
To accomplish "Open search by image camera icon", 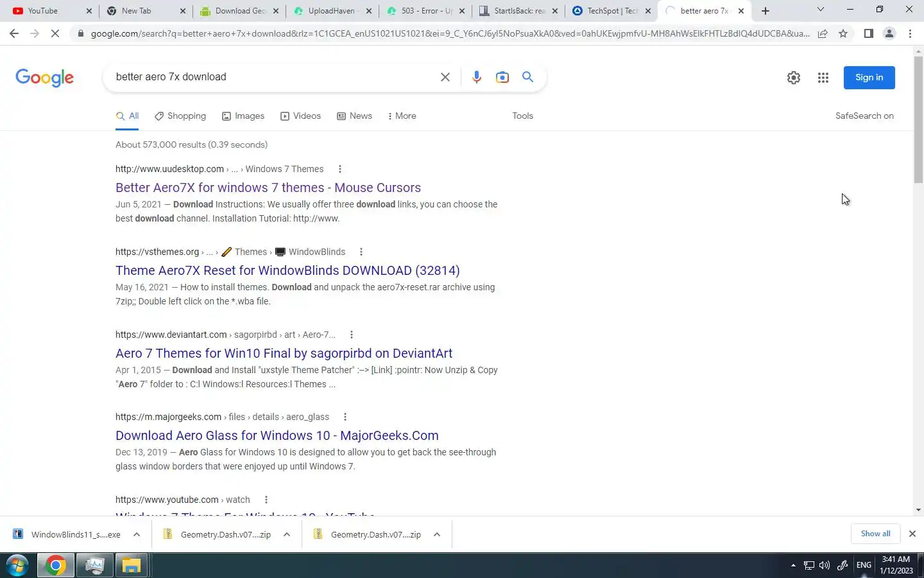I will pos(502,77).
